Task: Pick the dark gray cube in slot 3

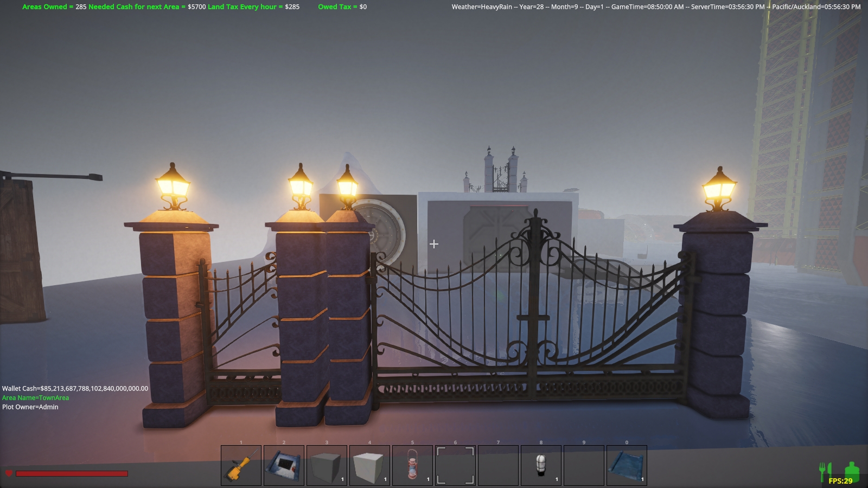Action: [327, 465]
